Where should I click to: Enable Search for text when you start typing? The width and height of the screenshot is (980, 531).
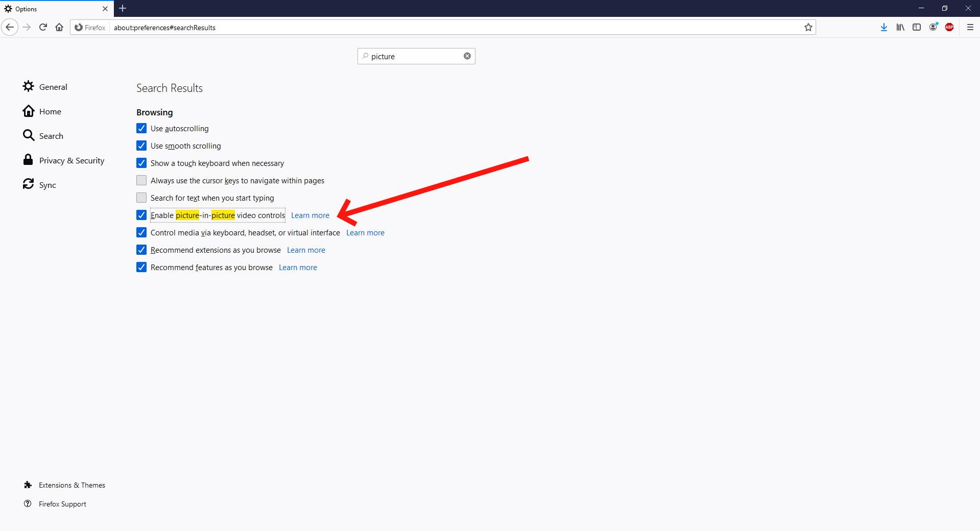[x=141, y=198]
